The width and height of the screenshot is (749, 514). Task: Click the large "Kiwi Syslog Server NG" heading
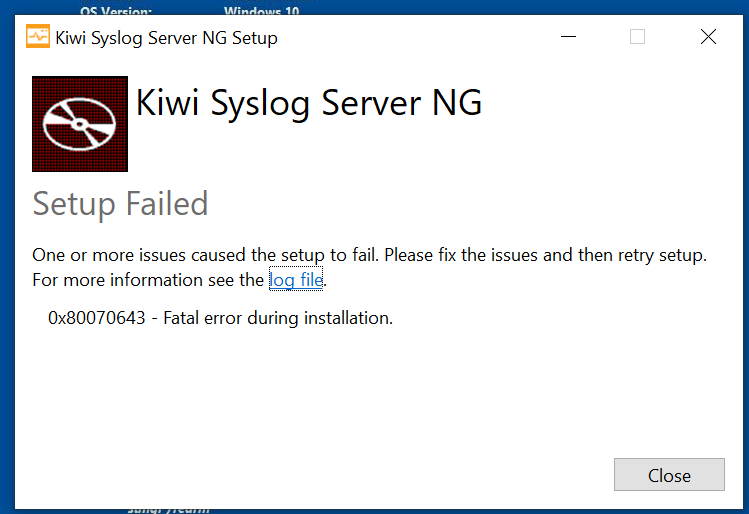click(308, 104)
